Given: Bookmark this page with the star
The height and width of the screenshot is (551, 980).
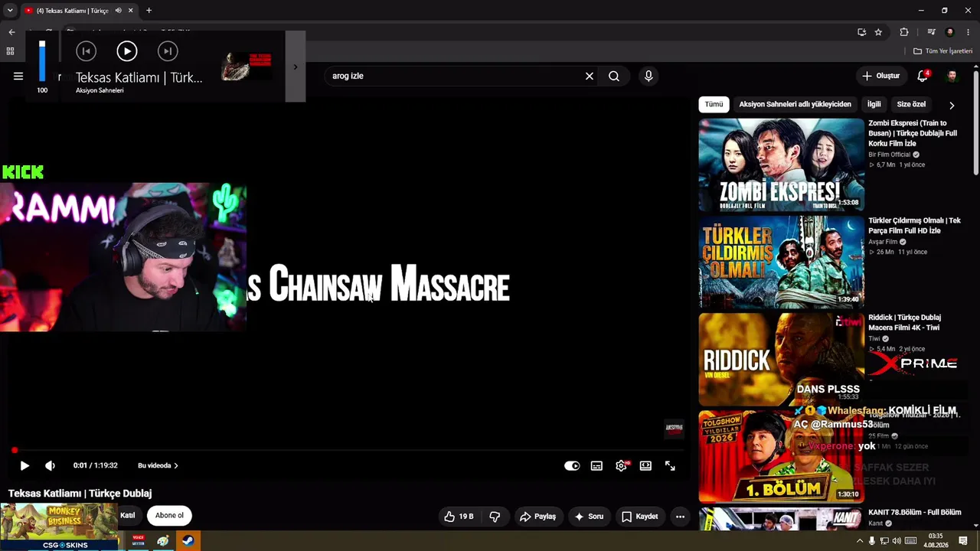Looking at the screenshot, I should tap(878, 32).
